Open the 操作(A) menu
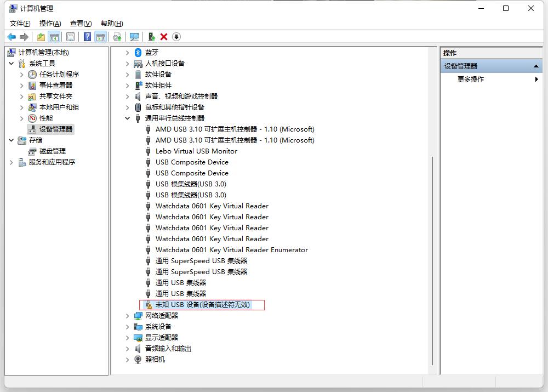Screen dimensions: 548x392 click(x=50, y=24)
